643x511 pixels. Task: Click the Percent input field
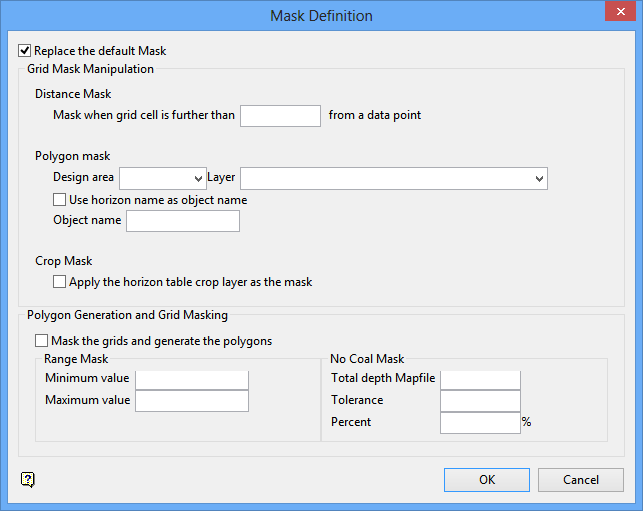[x=480, y=422]
